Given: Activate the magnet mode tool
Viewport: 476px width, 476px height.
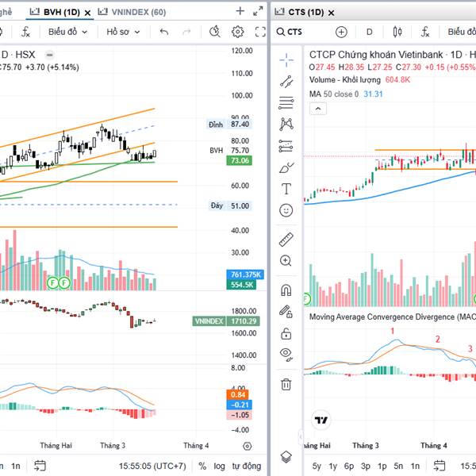Looking at the screenshot, I should tap(286, 290).
